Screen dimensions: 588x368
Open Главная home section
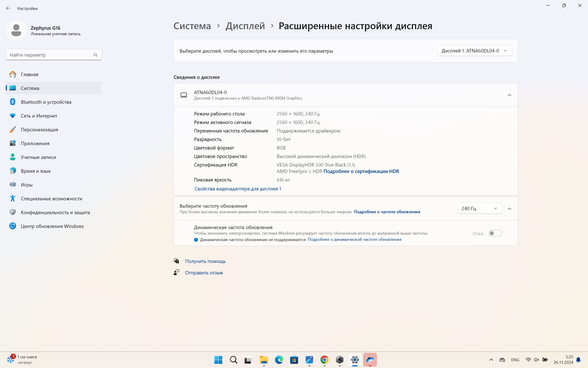(54, 74)
